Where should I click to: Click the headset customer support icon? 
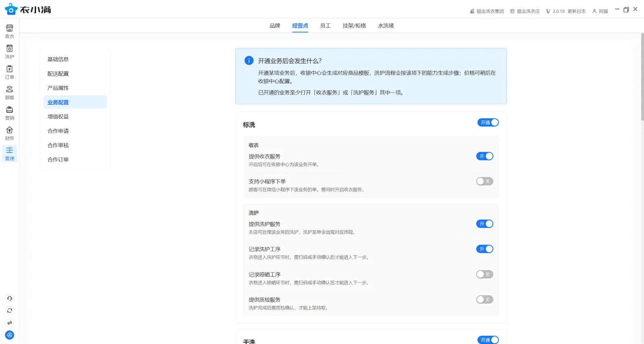[10, 299]
